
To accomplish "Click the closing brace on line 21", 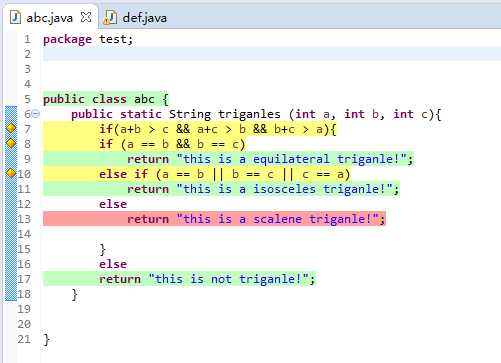I will click(x=47, y=339).
